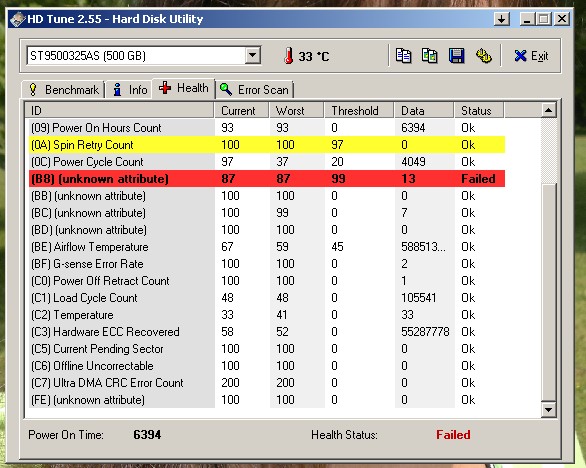Click data value 55287778
586x468 pixels.
(x=425, y=332)
